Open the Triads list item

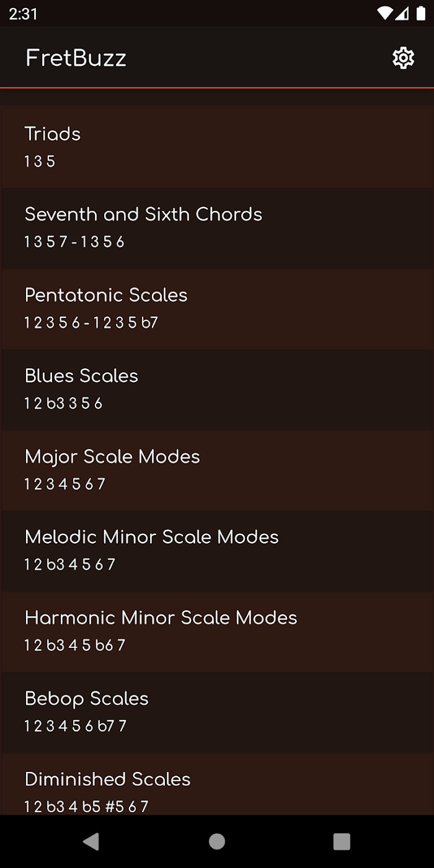point(217,148)
